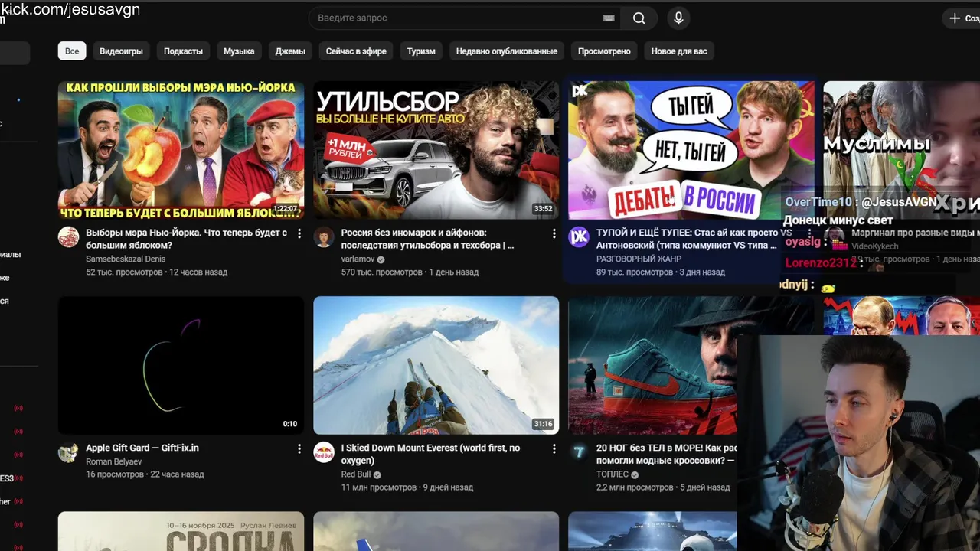Click the 0:10 duration badge
980x551 pixels.
point(289,424)
